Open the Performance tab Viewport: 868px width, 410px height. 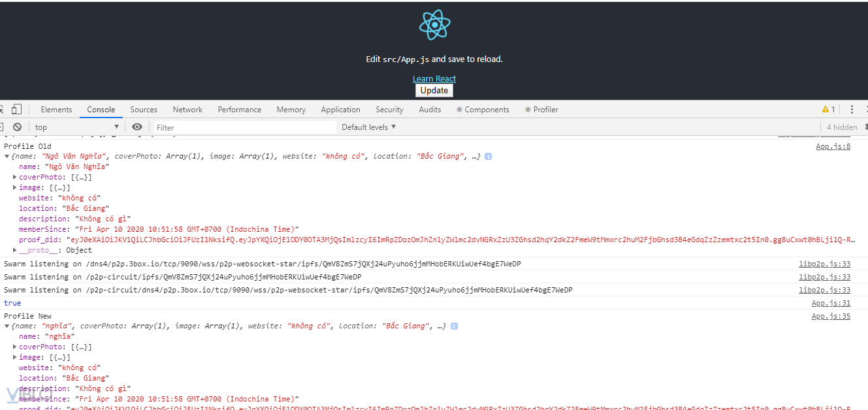[240, 110]
